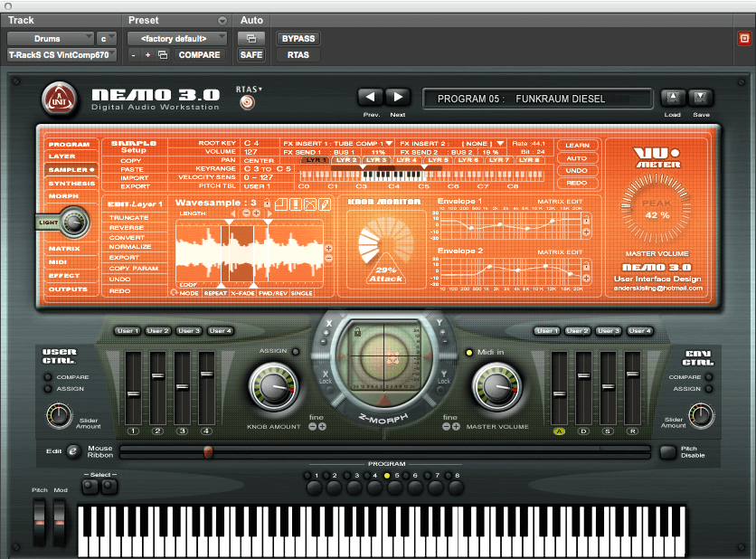The height and width of the screenshot is (559, 756).
Task: Click the Wavesample padlock icon
Action: coord(267,203)
